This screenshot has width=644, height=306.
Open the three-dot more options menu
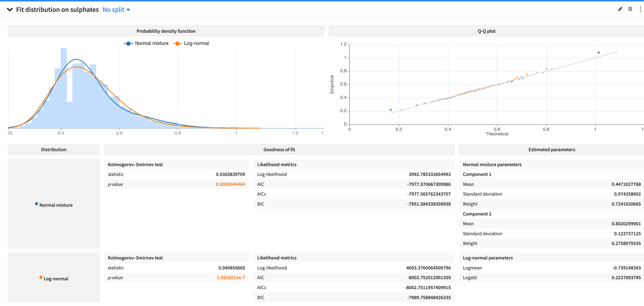(x=640, y=9)
